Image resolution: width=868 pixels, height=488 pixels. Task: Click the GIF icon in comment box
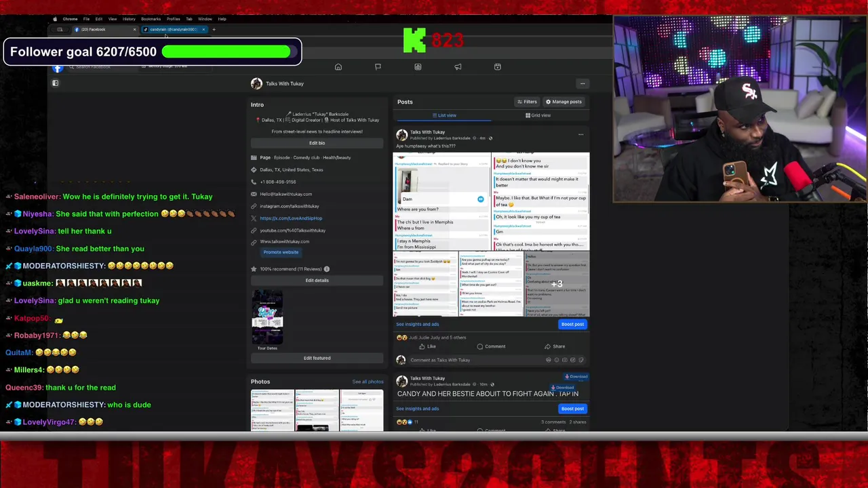[573, 360]
